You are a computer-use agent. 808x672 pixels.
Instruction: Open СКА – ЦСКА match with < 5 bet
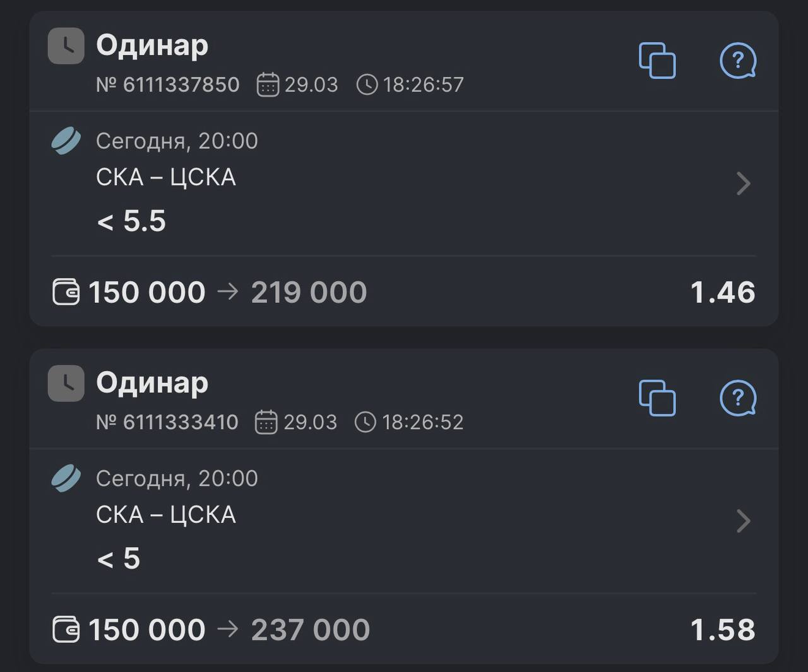click(x=165, y=515)
